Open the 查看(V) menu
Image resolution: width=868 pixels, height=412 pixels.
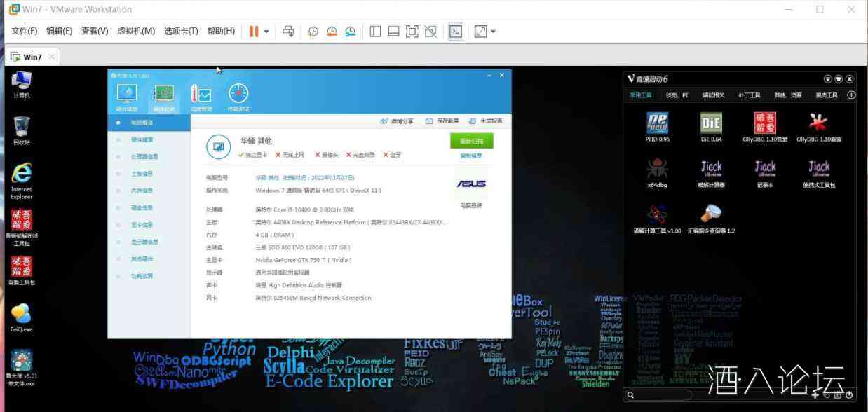click(95, 31)
